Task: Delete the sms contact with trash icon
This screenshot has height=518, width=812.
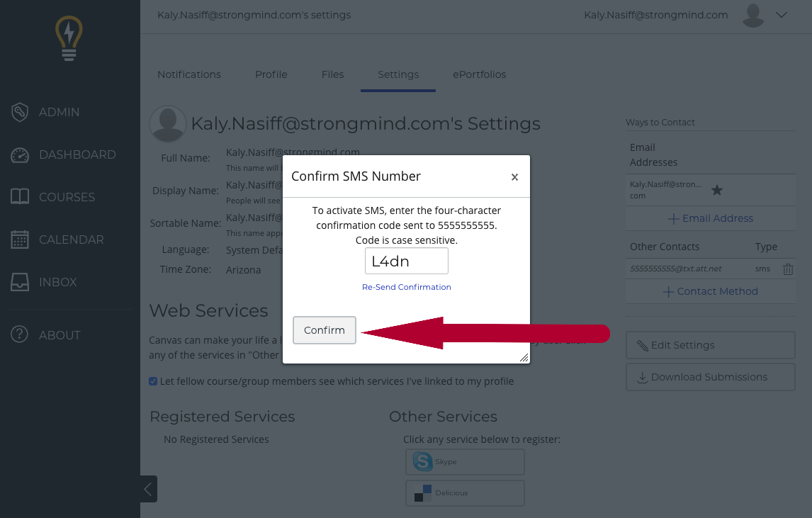Action: (788, 269)
